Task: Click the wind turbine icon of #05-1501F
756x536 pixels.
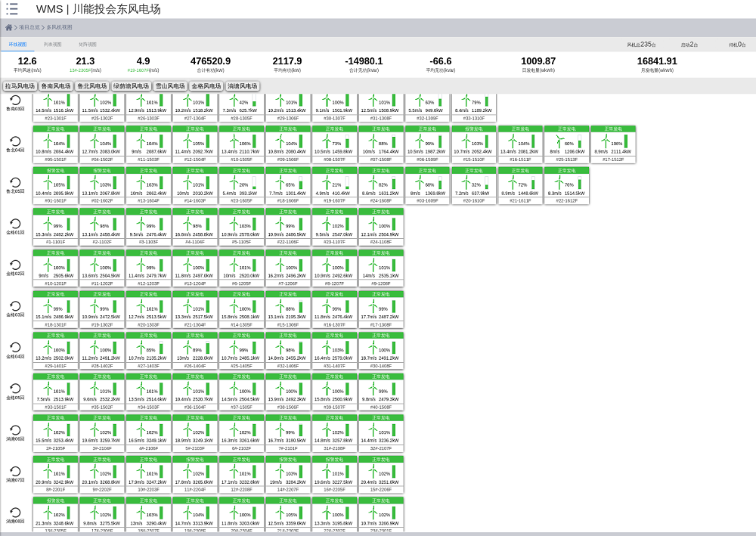Action: [x=48, y=142]
